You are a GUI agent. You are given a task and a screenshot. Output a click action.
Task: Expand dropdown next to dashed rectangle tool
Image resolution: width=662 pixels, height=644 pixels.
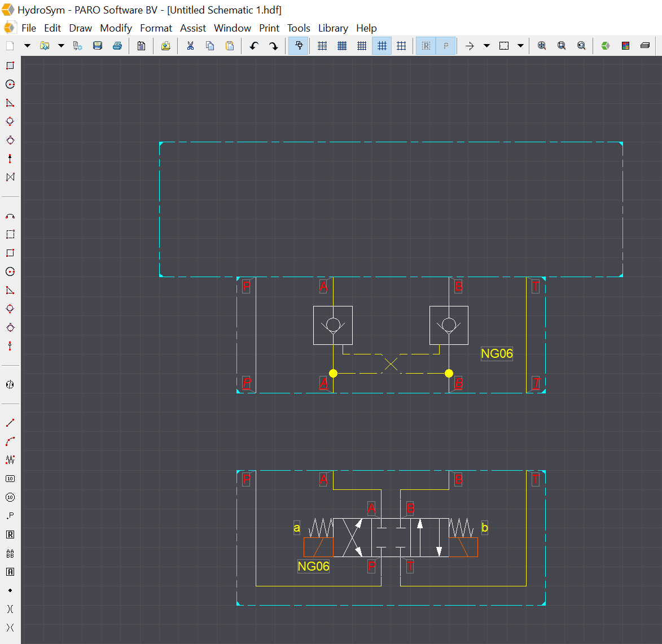[x=520, y=46]
